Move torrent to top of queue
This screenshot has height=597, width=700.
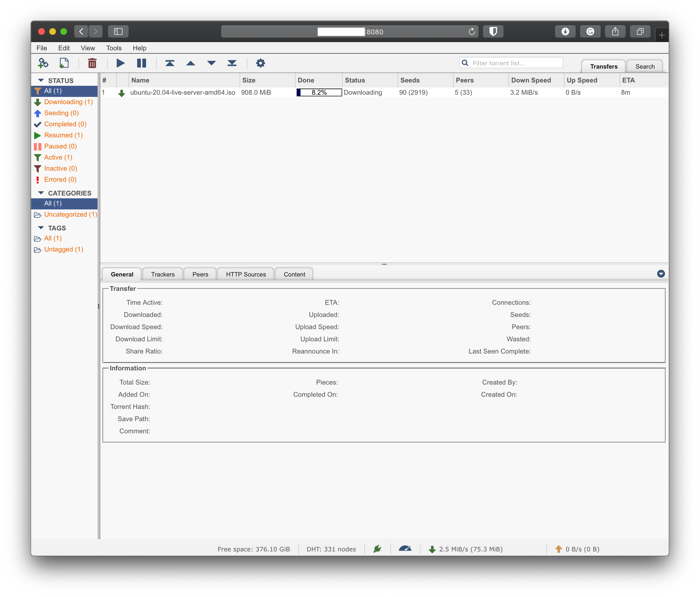170,63
